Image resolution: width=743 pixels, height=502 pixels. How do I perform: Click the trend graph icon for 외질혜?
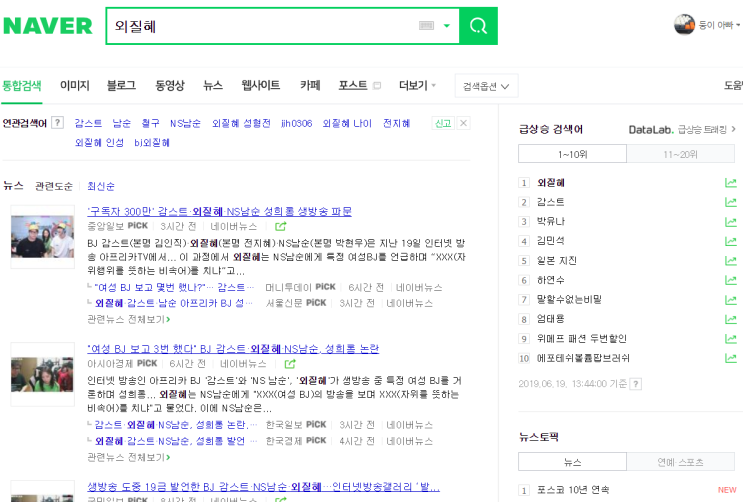(731, 183)
